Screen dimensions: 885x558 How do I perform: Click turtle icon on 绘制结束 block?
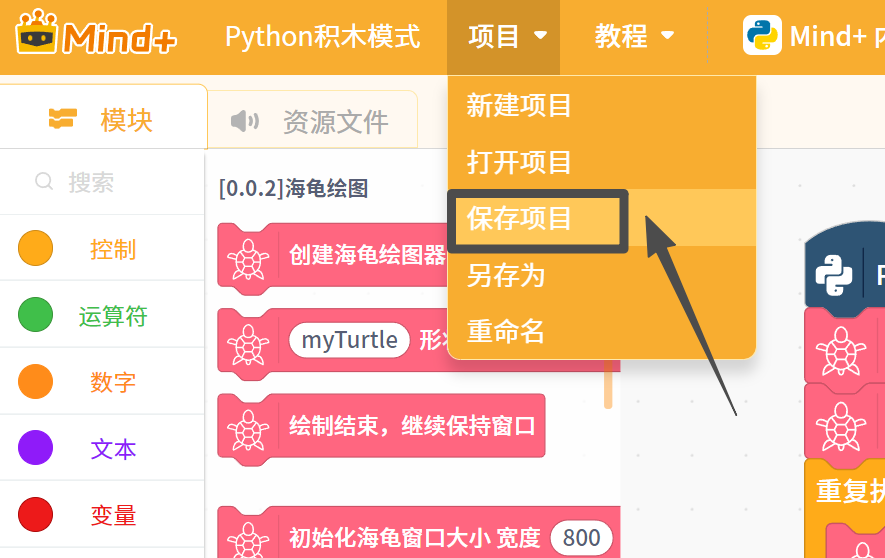pos(248,430)
